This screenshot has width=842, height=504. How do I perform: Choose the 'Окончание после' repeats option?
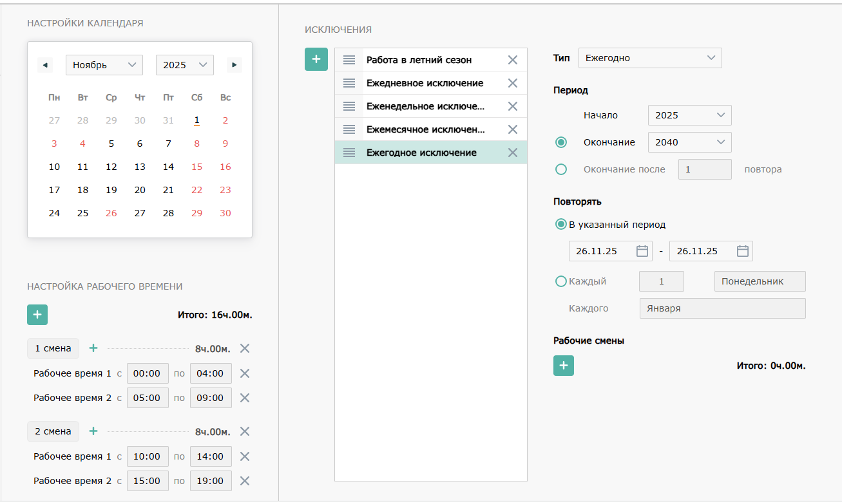click(x=561, y=169)
